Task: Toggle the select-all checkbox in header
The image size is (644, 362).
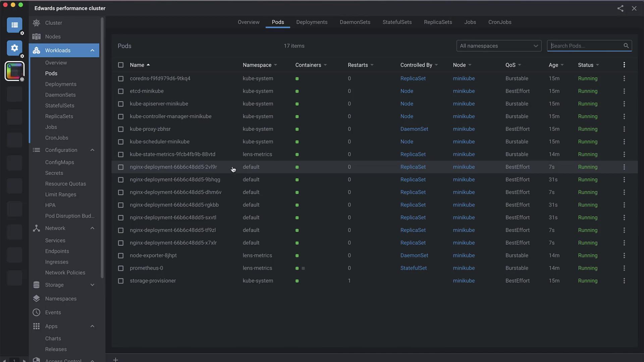Action: pyautogui.click(x=121, y=65)
